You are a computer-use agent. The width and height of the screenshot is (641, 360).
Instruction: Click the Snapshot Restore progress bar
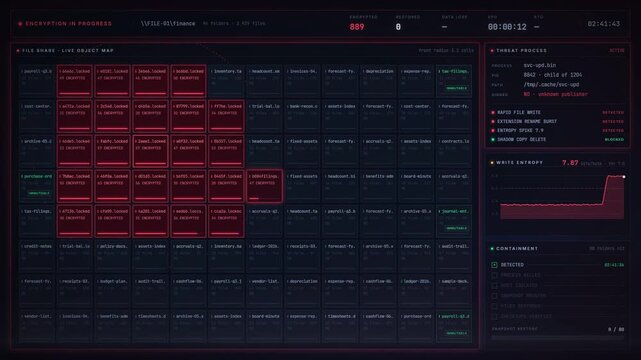(x=558, y=338)
